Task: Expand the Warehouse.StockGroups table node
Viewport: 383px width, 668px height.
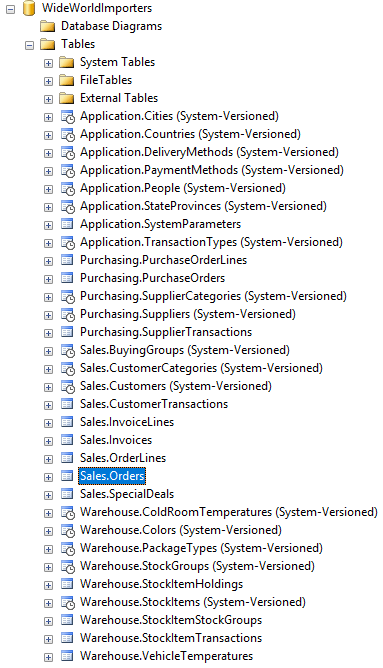Action: coord(49,567)
